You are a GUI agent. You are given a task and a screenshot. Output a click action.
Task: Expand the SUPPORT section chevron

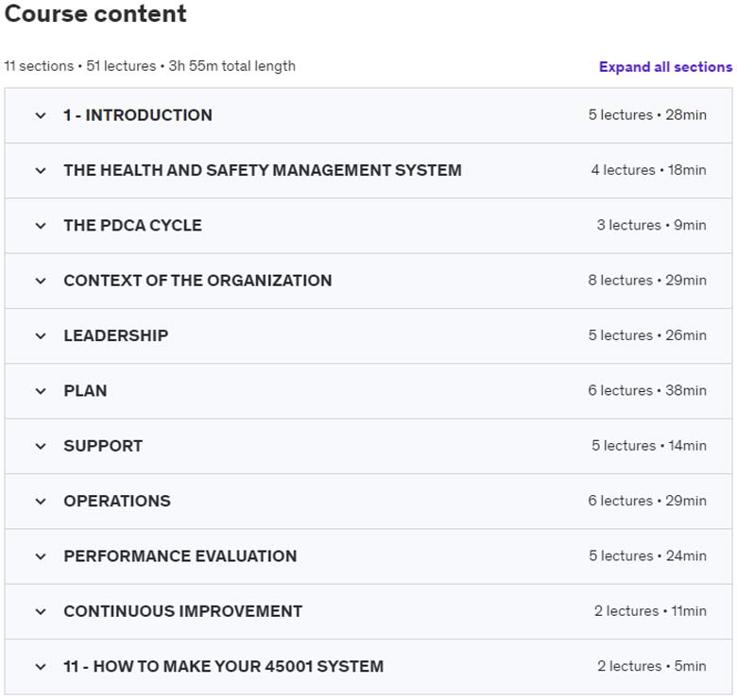tap(41, 446)
